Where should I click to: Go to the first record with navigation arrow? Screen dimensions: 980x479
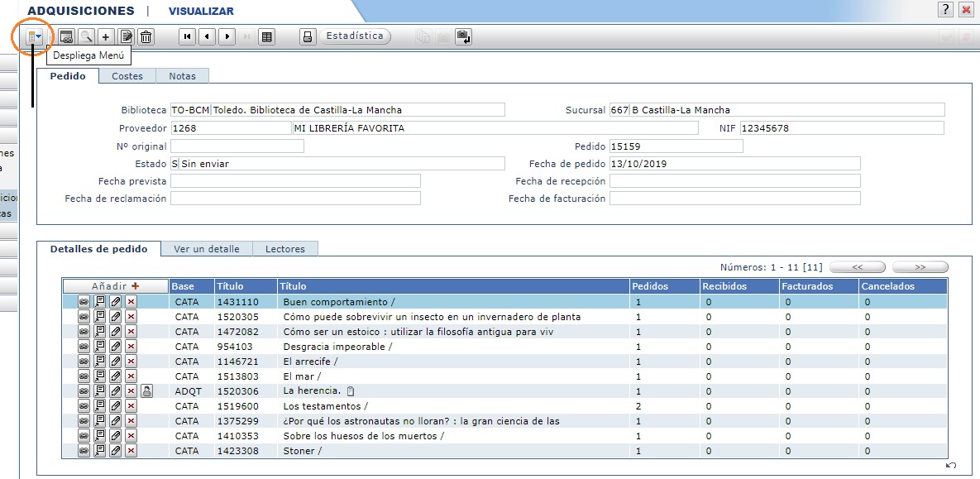tap(187, 36)
